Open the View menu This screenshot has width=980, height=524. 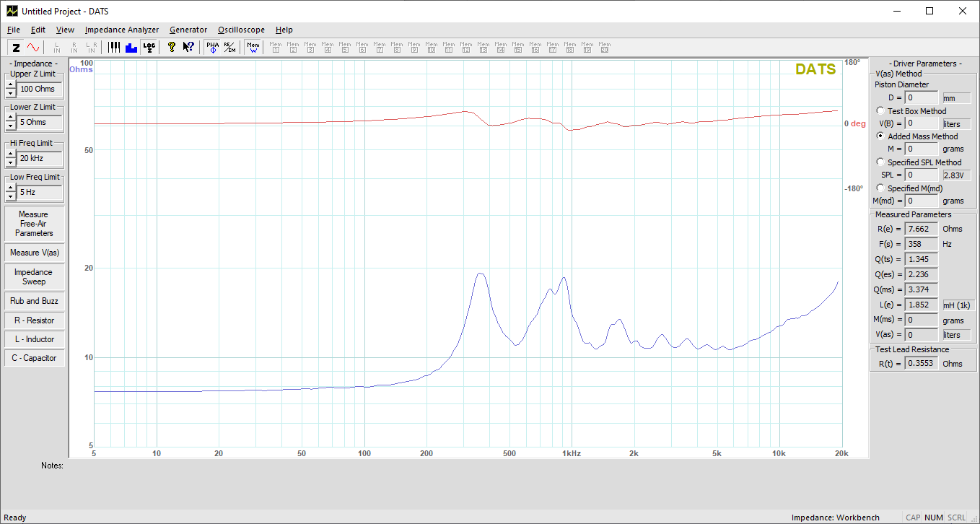(66, 30)
